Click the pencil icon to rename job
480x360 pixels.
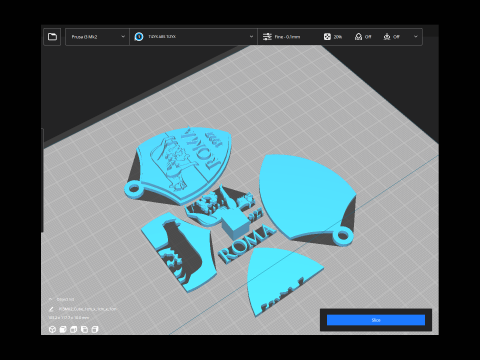(x=51, y=309)
